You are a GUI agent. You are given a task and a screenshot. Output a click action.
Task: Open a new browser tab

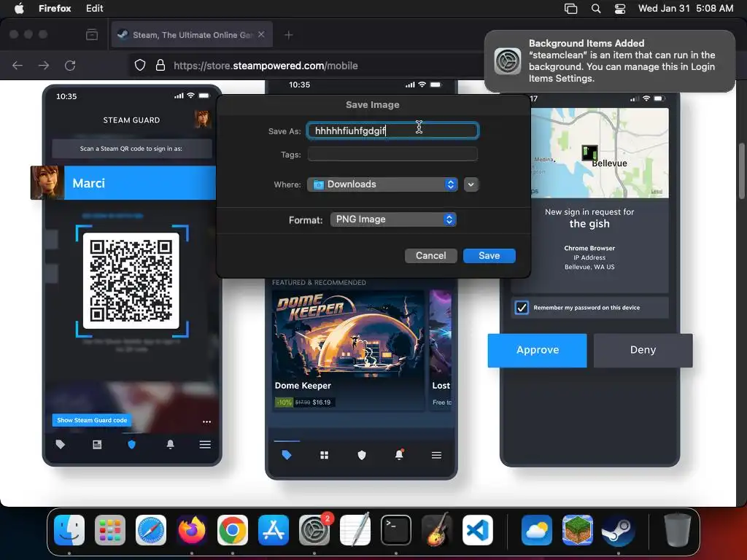coord(288,35)
